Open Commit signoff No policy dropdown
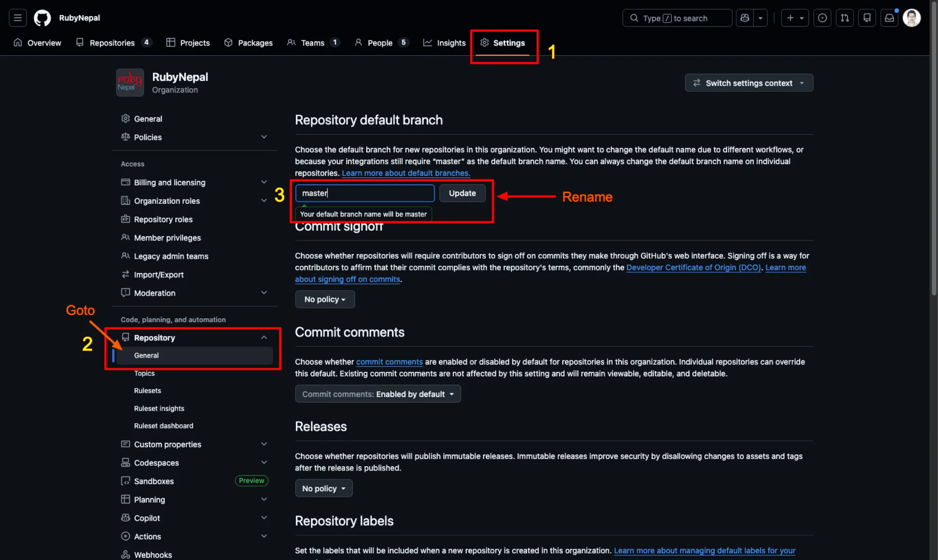 [325, 299]
